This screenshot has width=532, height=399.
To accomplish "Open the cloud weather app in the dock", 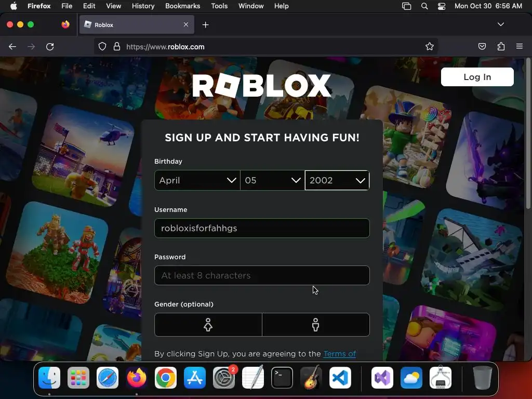I will pos(411,378).
